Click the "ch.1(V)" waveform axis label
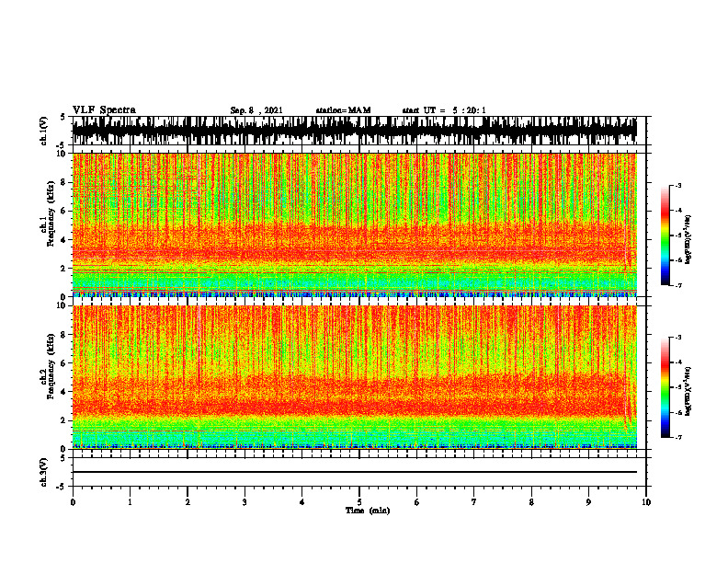The width and height of the screenshot is (728, 563). coord(44,131)
